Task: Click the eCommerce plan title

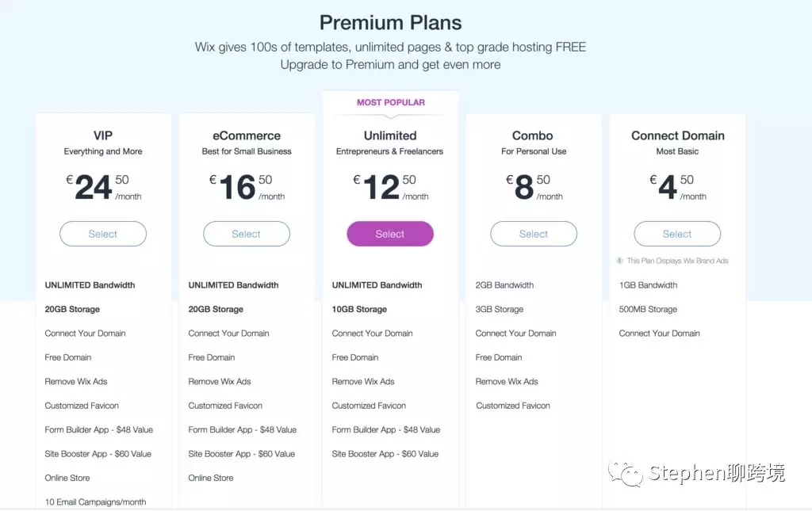Action: (x=246, y=135)
